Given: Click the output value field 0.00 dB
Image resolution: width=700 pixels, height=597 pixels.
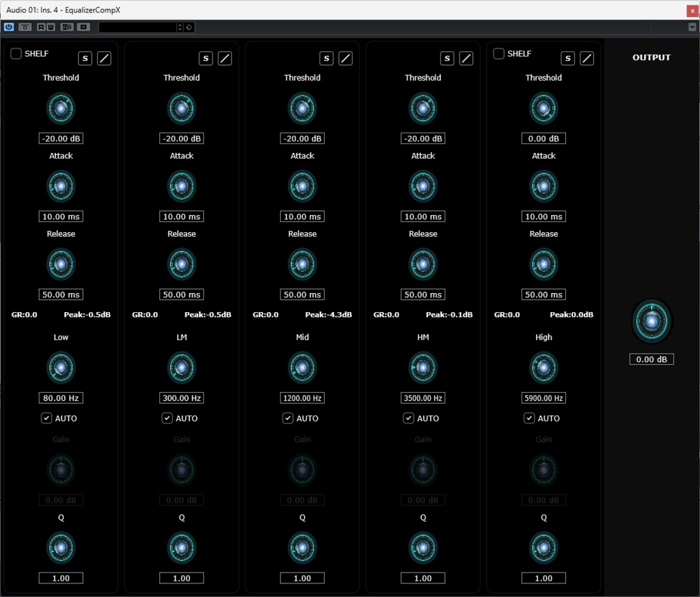Looking at the screenshot, I should click(x=651, y=359).
